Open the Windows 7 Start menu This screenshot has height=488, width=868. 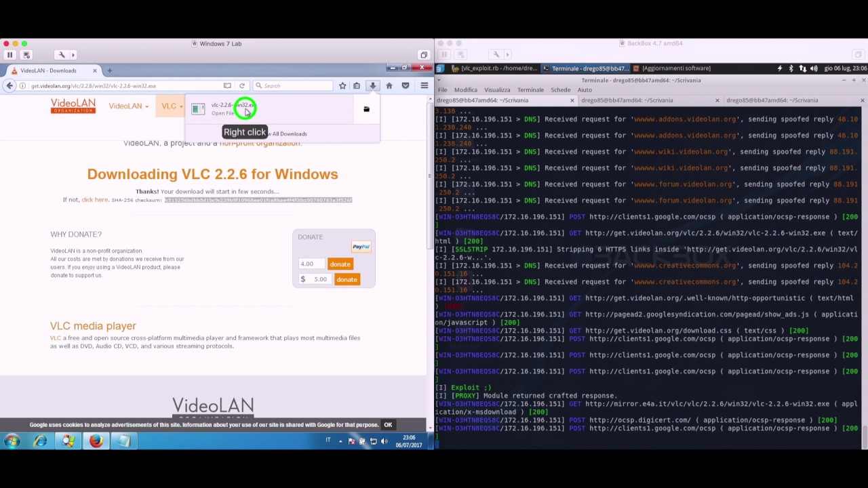click(x=12, y=442)
